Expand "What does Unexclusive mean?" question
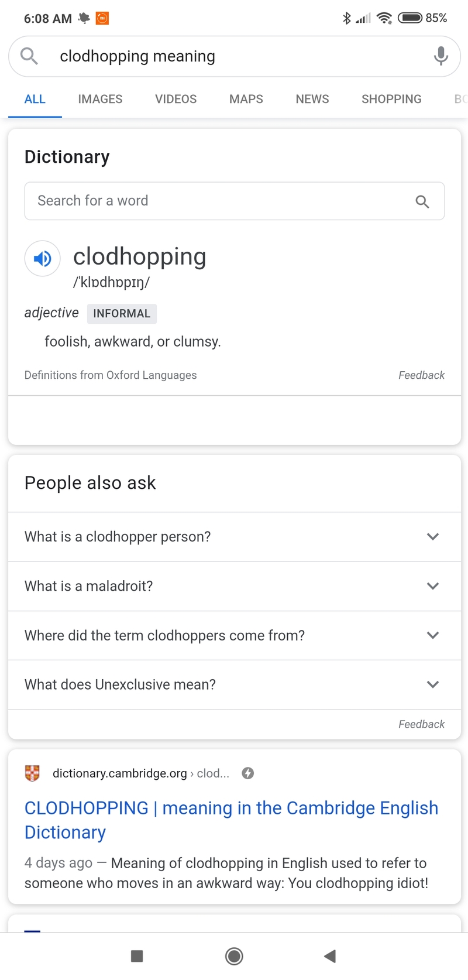Viewport: 468px width, 980px height. [x=234, y=684]
